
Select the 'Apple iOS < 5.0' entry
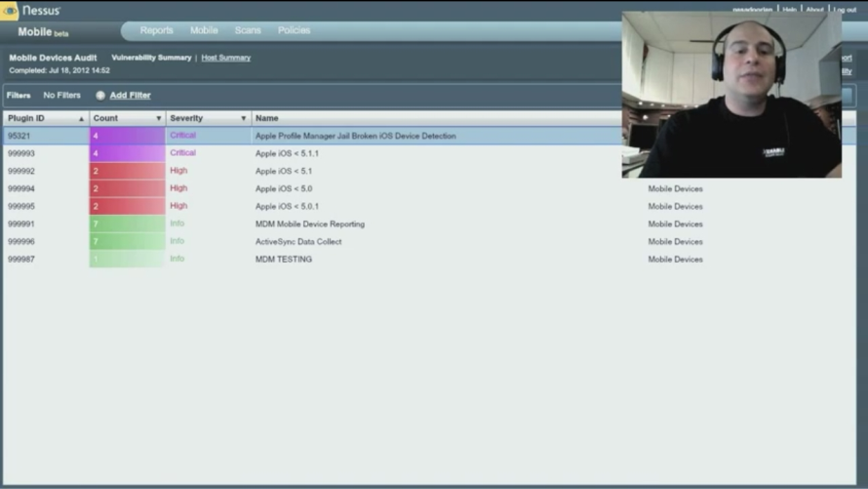(284, 188)
